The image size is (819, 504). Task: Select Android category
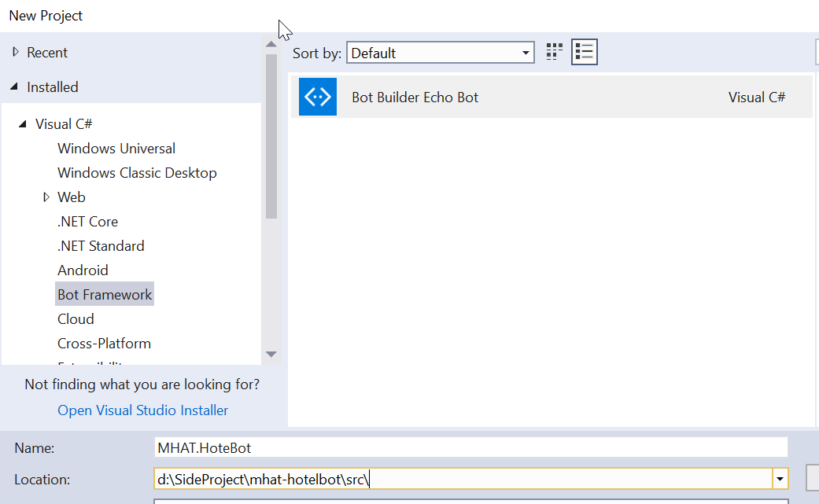pyautogui.click(x=83, y=270)
